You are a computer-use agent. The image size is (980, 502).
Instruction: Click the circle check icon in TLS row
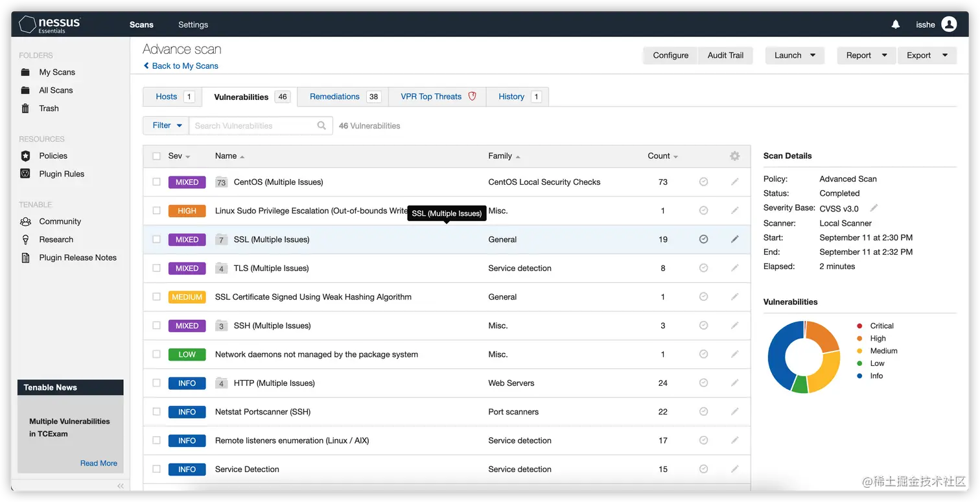(x=703, y=268)
